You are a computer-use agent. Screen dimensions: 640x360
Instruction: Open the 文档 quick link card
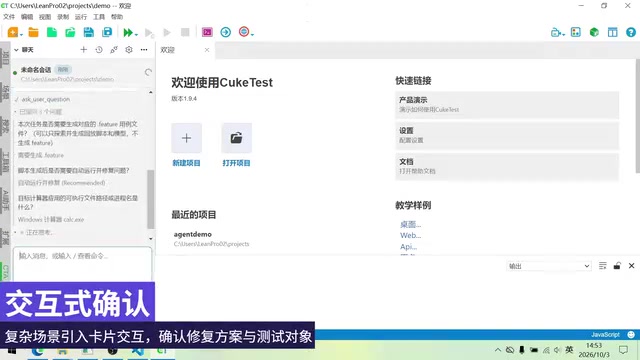pos(507,167)
